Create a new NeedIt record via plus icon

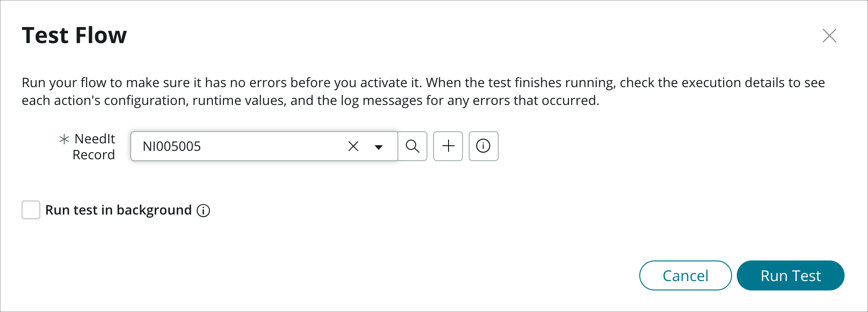tap(448, 146)
